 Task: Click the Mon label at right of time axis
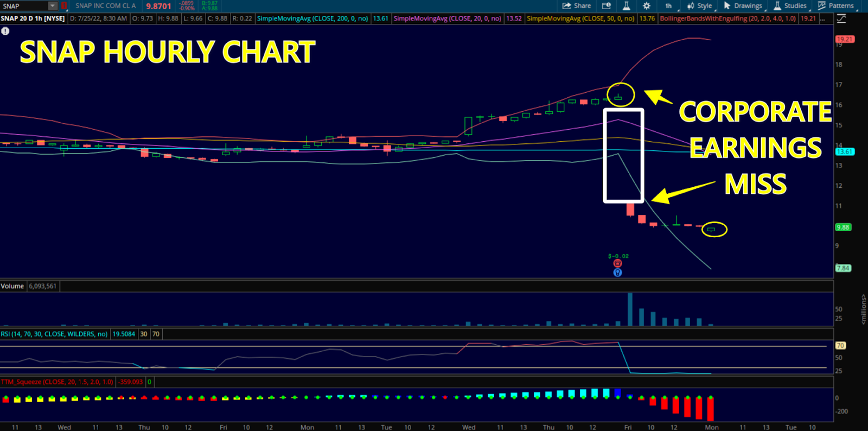(712, 427)
